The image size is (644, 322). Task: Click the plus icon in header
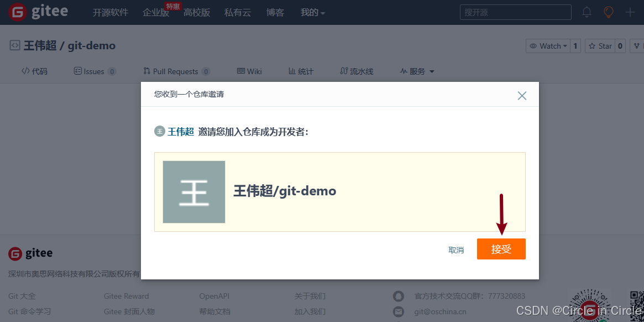click(x=630, y=12)
